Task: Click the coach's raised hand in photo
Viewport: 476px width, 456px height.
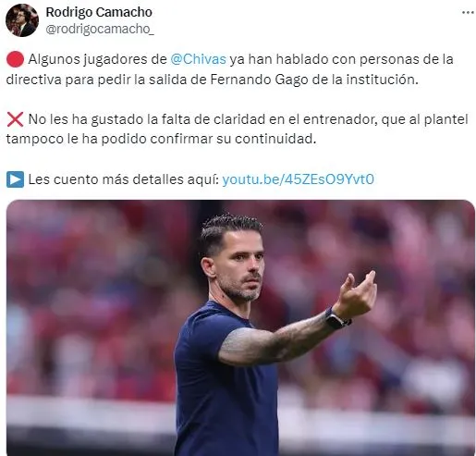Action: click(358, 294)
